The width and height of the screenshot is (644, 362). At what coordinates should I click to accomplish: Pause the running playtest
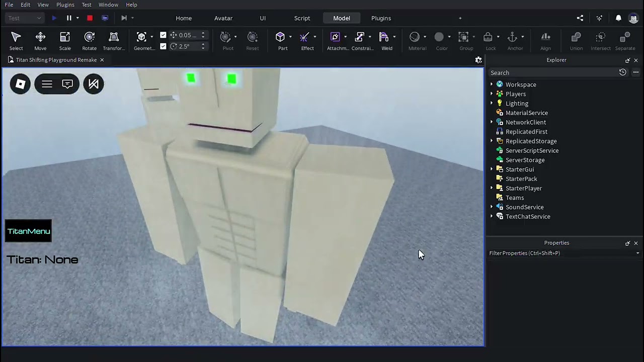click(69, 18)
